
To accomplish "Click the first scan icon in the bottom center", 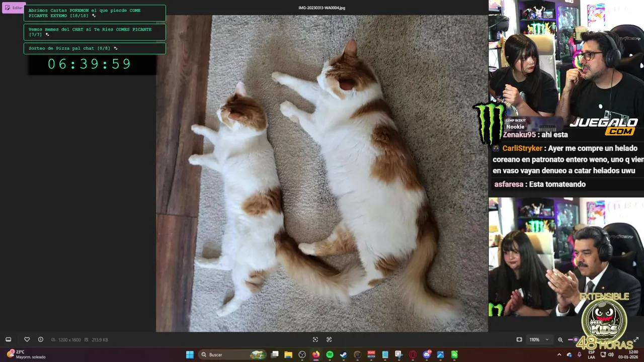I will click(315, 339).
